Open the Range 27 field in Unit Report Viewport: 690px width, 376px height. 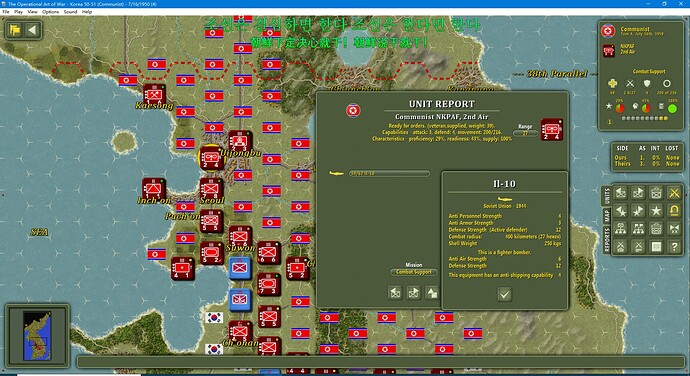pyautogui.click(x=525, y=133)
